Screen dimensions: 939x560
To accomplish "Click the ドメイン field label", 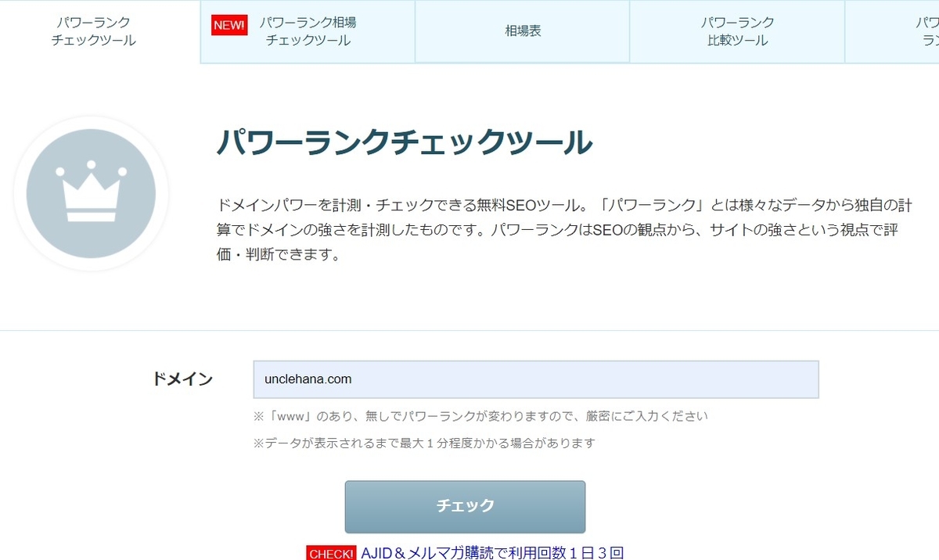I will (x=182, y=379).
